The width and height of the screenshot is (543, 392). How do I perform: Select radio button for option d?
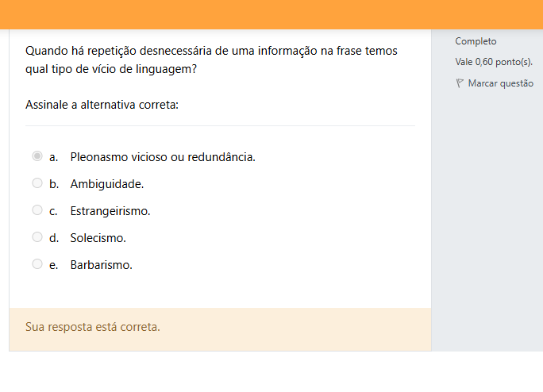(37, 237)
